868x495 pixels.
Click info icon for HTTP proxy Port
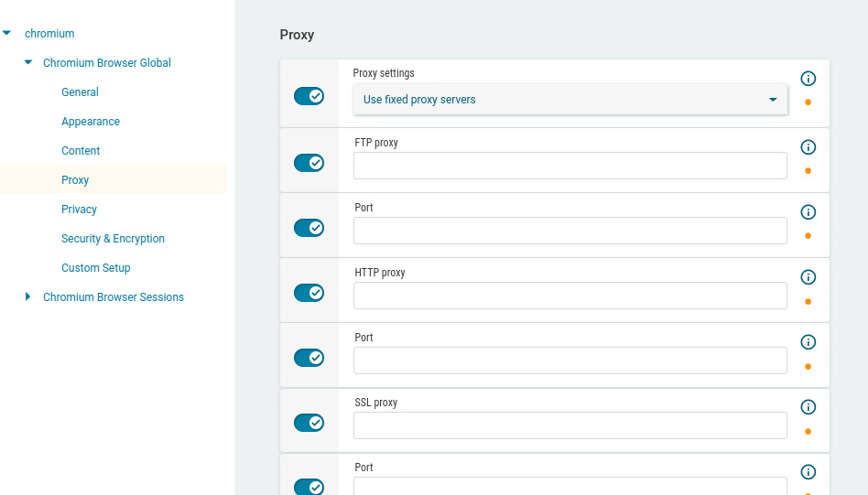click(808, 342)
